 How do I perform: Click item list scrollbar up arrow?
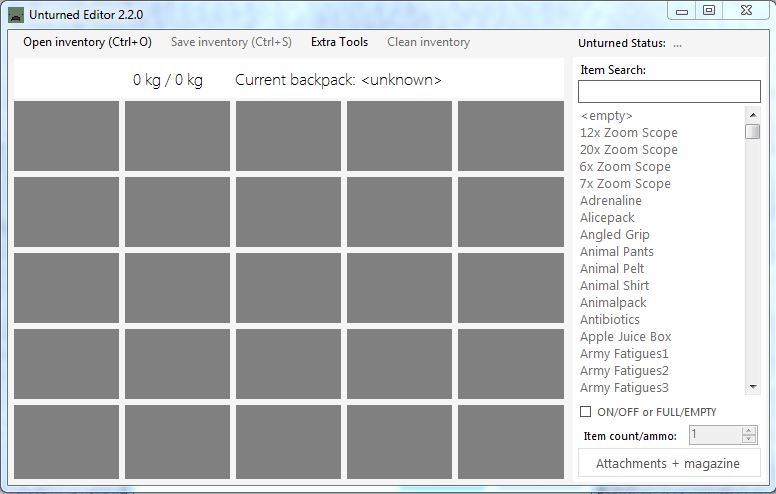(x=753, y=115)
